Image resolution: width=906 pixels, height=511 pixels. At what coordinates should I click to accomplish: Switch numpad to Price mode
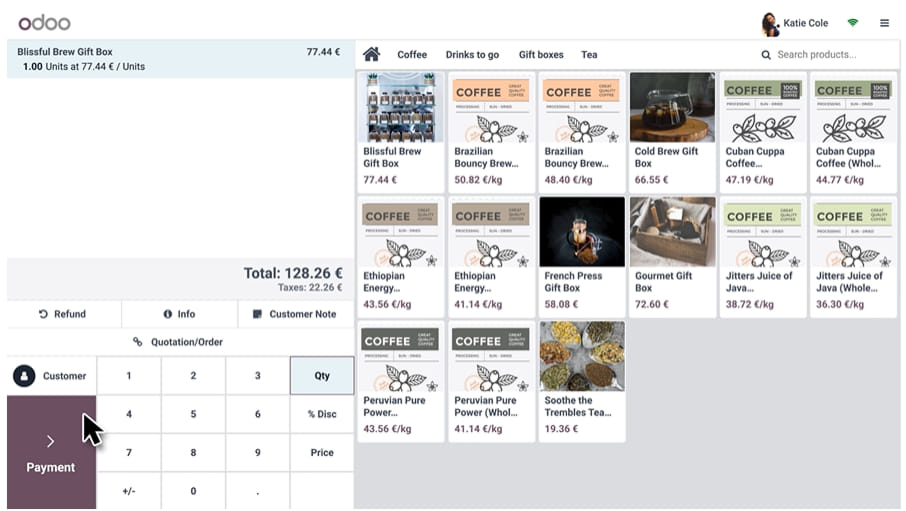point(322,452)
